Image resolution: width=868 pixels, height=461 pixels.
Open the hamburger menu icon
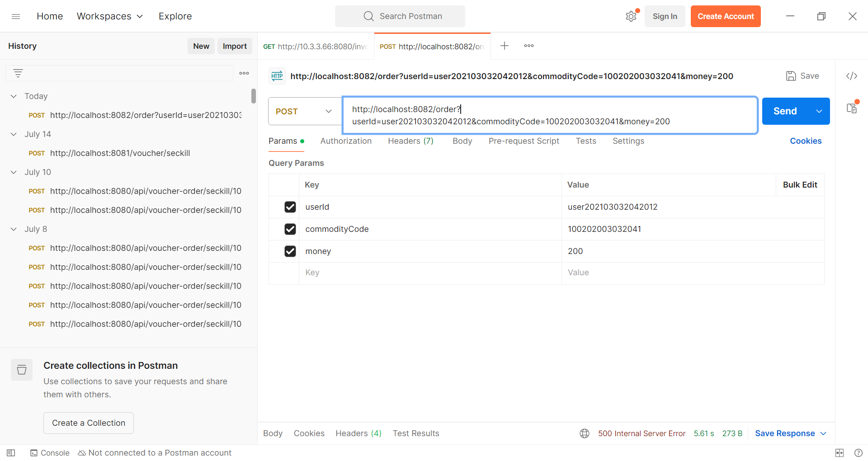click(x=16, y=16)
